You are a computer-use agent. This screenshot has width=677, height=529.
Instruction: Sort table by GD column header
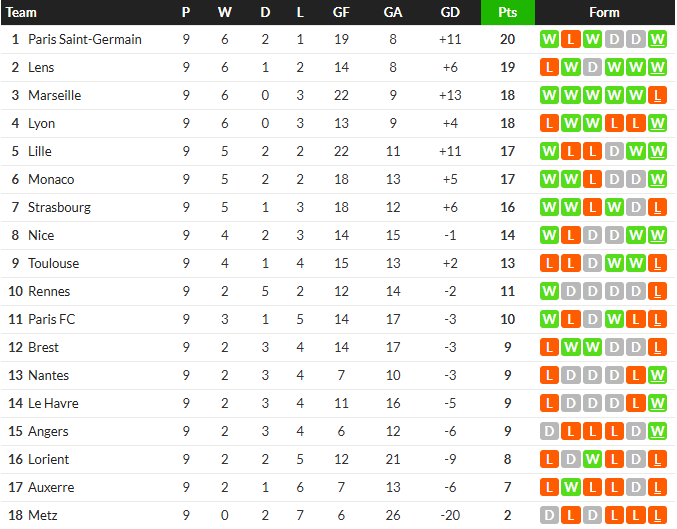[450, 12]
